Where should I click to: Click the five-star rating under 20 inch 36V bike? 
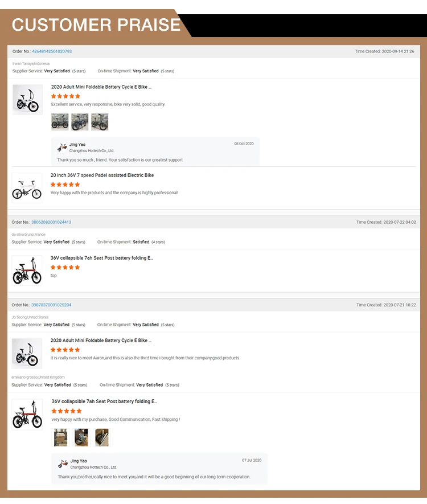coord(65,185)
